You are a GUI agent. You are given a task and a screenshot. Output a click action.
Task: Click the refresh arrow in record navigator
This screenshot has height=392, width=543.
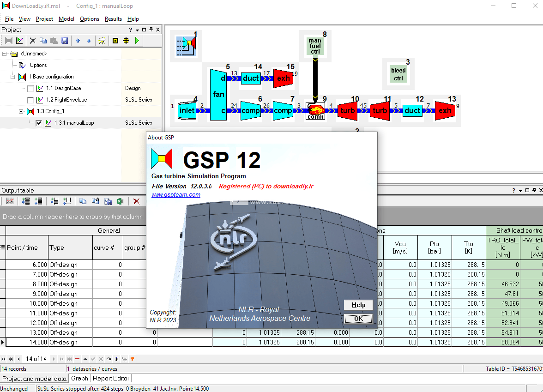click(x=109, y=359)
